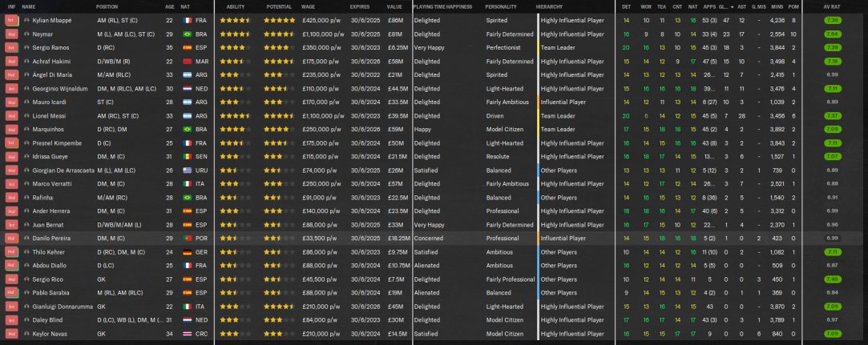Open the info badge for Sergio Ramos
868x345 pixels.
tap(12, 47)
